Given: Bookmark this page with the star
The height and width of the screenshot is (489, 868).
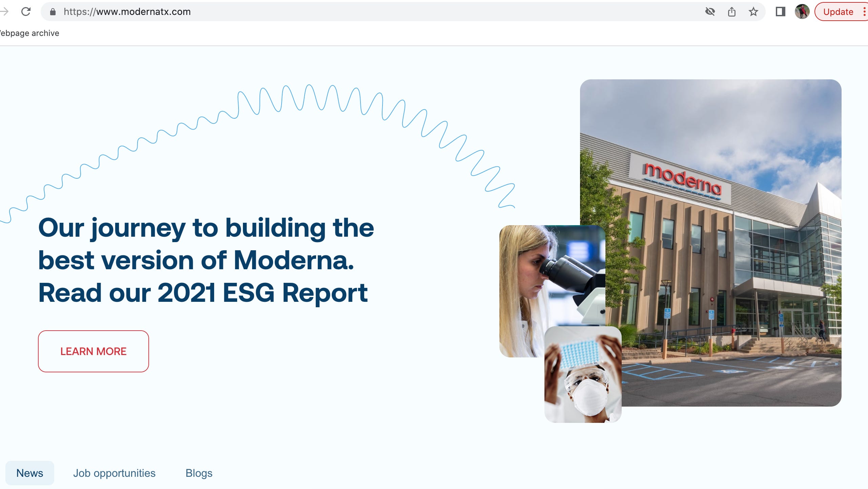Looking at the screenshot, I should (x=753, y=12).
